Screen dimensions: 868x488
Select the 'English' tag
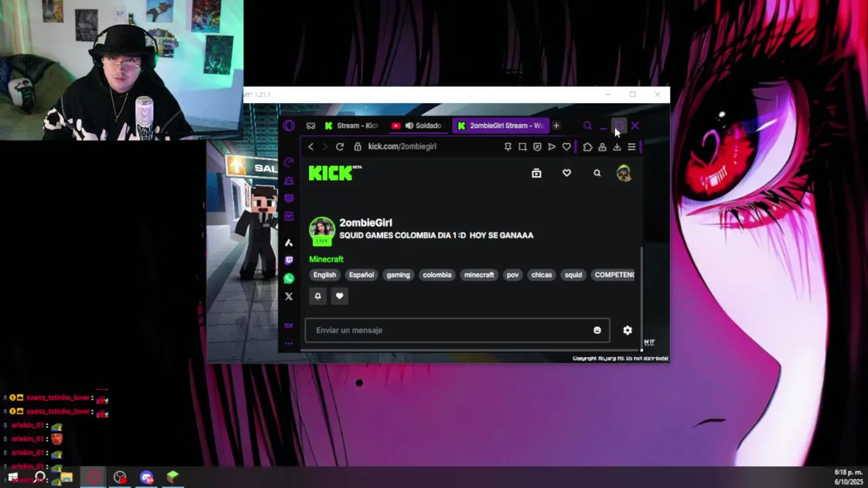click(325, 274)
